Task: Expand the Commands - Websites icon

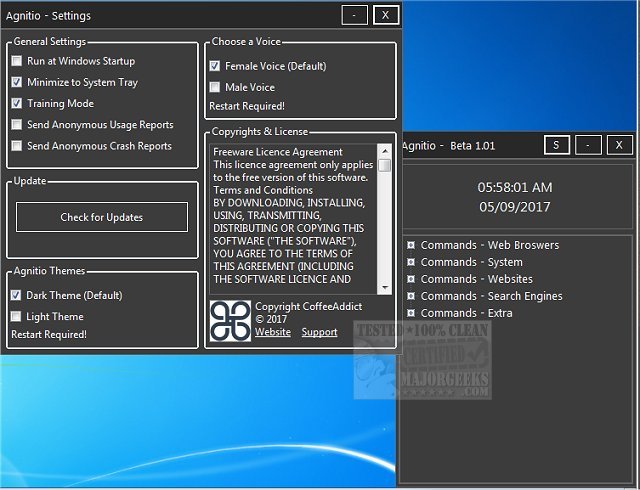Action: point(411,279)
